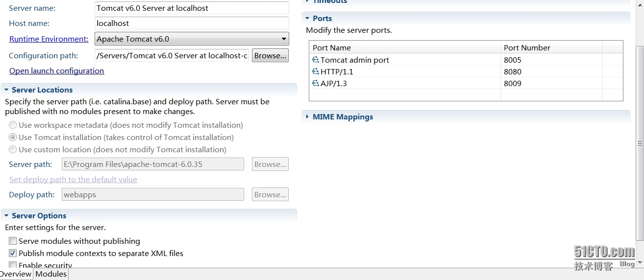The width and height of the screenshot is (644, 280).
Task: Click the HTTP/1.1 port row icon
Action: 316,71
